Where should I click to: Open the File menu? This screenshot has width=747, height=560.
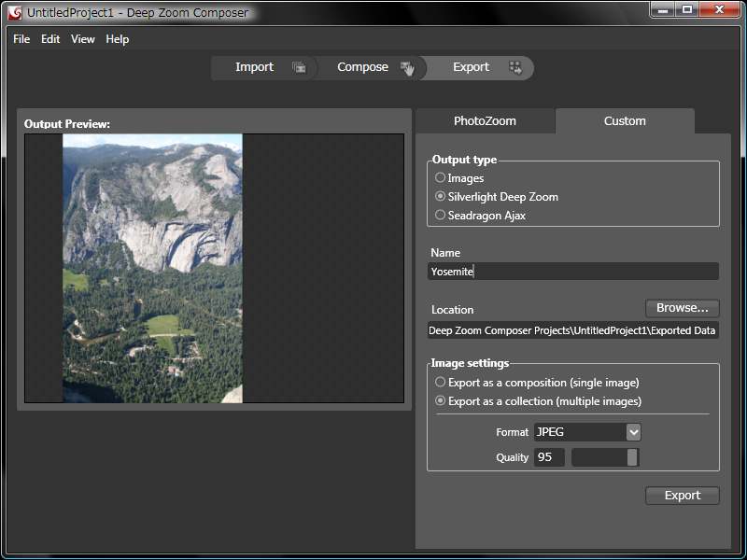21,39
